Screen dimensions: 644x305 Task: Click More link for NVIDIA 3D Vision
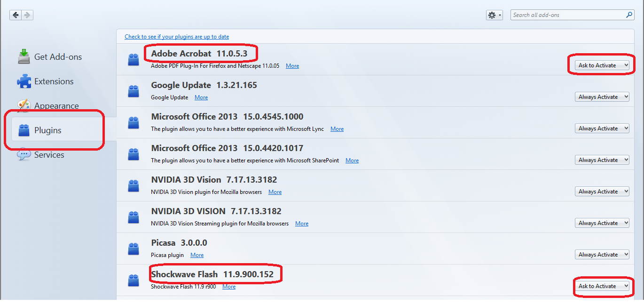pos(275,192)
